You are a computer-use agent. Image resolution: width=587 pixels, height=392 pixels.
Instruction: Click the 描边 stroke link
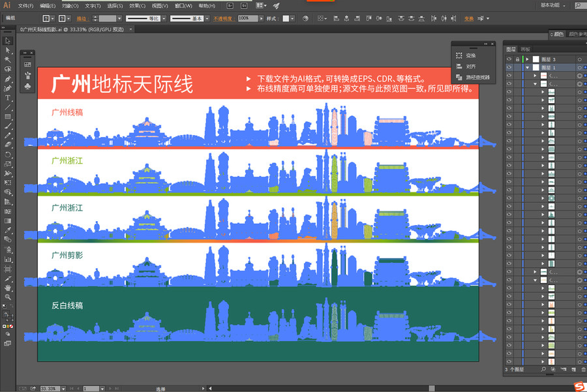(82, 18)
